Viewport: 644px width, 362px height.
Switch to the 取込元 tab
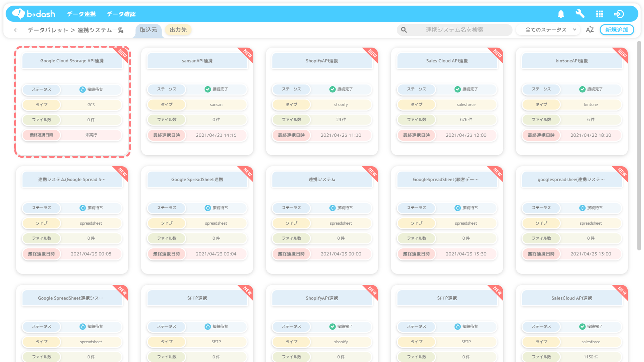pyautogui.click(x=148, y=30)
